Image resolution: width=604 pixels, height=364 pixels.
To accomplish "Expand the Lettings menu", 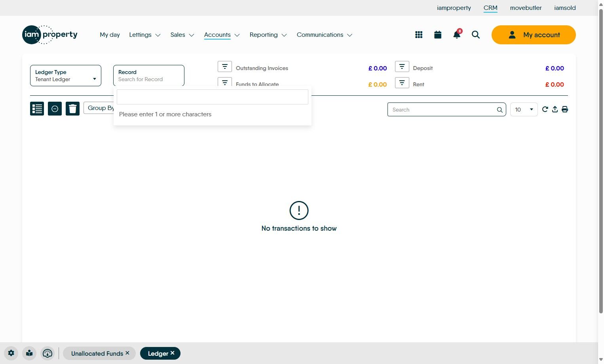I will 145,35.
